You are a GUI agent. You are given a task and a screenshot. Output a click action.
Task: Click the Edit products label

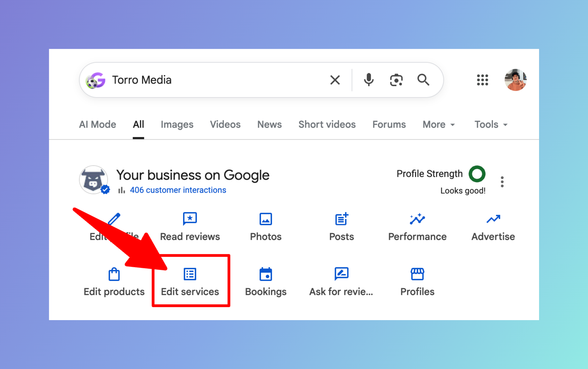(x=114, y=292)
